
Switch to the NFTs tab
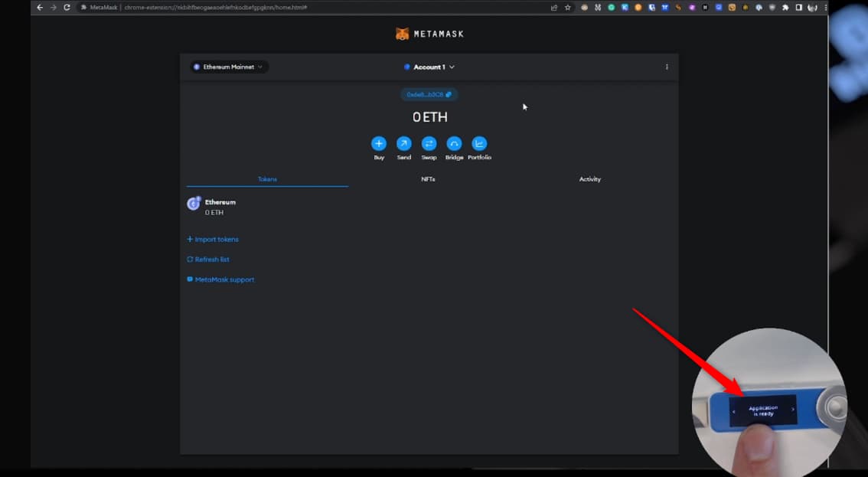pyautogui.click(x=428, y=179)
